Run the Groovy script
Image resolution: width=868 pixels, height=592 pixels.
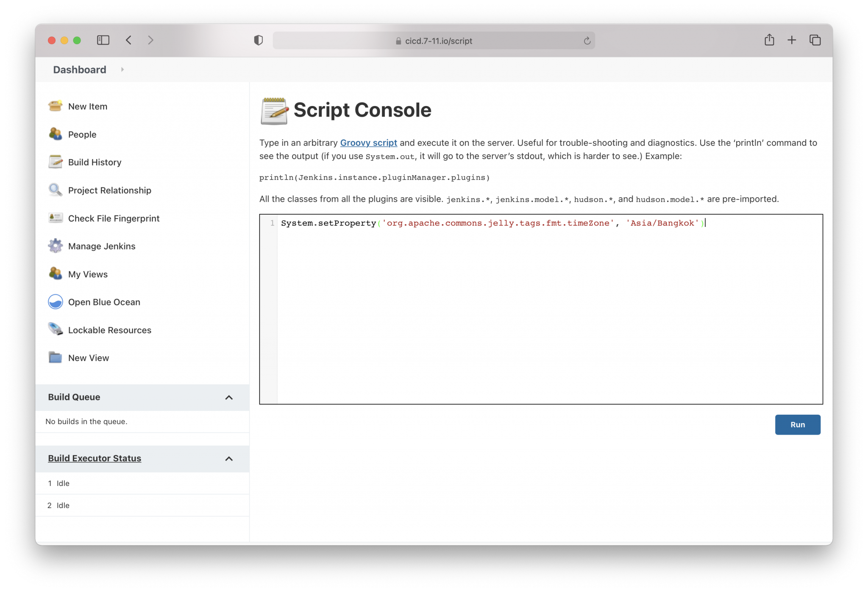tap(797, 424)
